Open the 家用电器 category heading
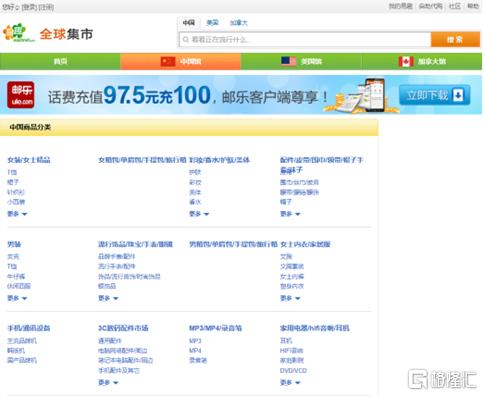The height and width of the screenshot is (396, 483). click(x=315, y=328)
